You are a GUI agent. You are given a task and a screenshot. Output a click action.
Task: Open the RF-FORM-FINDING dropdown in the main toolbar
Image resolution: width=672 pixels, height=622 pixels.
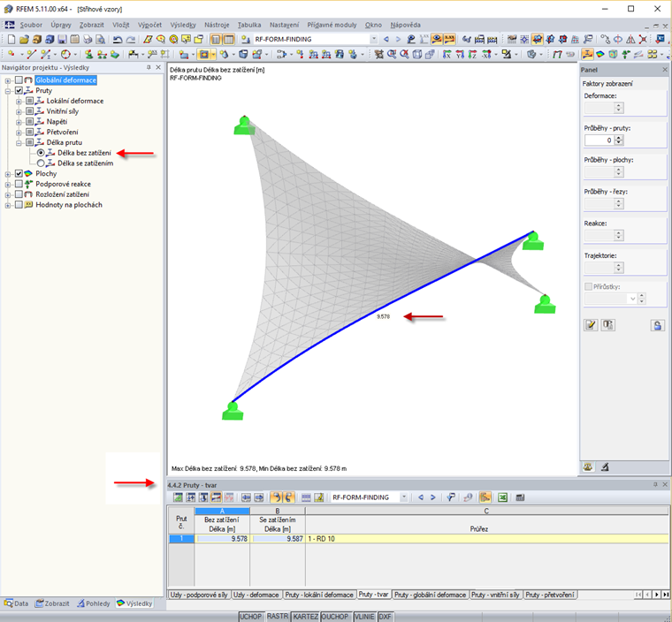374,39
